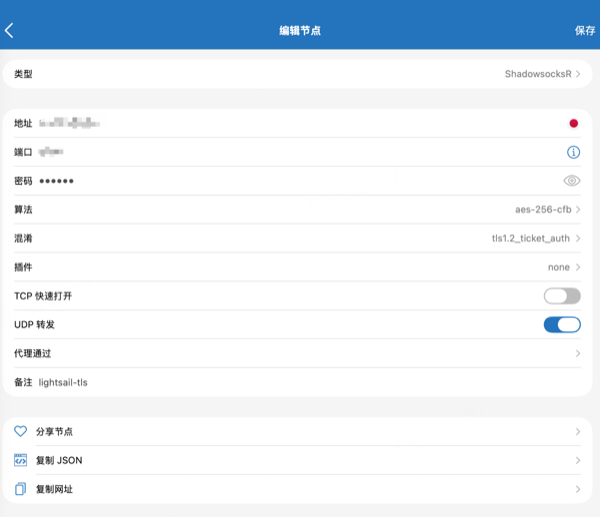
Task: Tap the 复制网址 link row
Action: (300, 489)
